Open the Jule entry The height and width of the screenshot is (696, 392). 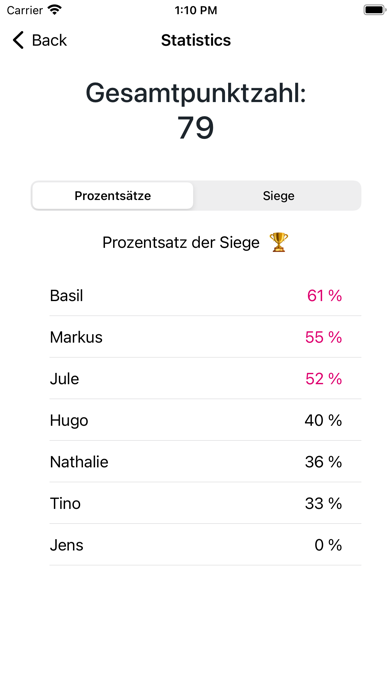tap(205, 379)
